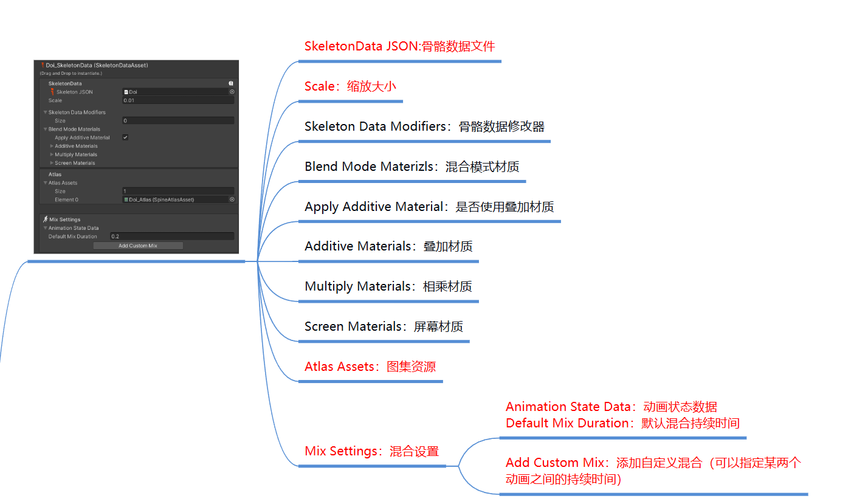The image size is (868, 504).
Task: Select the 'Animation State Data：动画状态数据' node text
Action: pos(611,407)
